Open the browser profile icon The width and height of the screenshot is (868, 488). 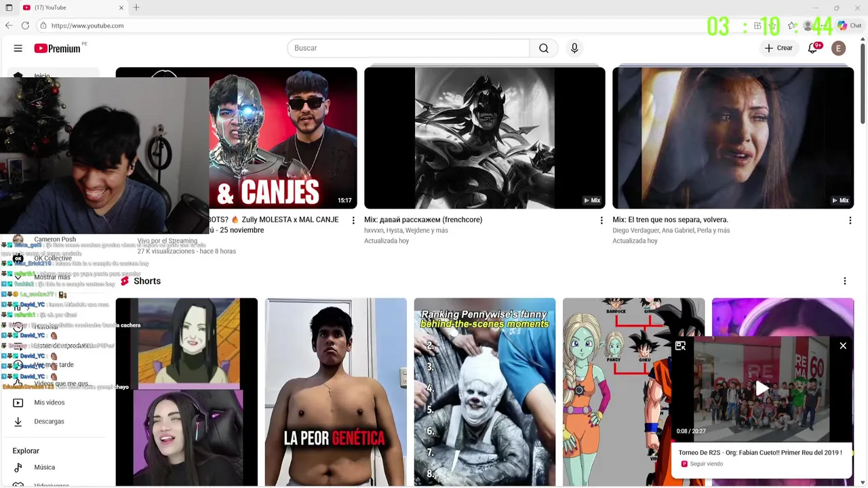tap(808, 26)
